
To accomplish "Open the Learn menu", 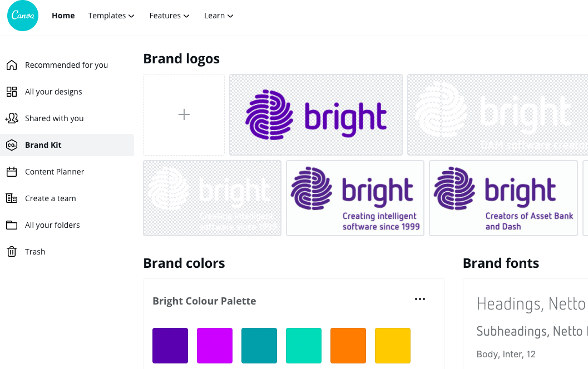I will (x=219, y=16).
